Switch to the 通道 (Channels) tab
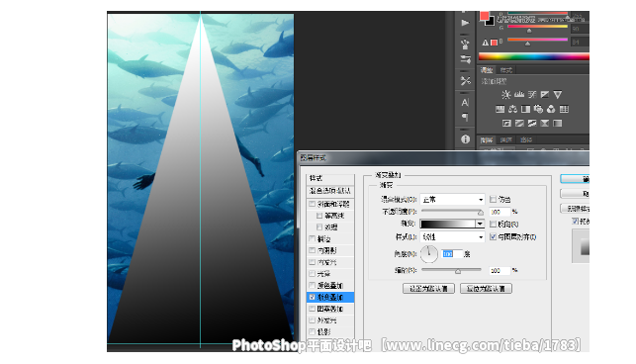This screenshot has width=636, height=364. (x=505, y=140)
